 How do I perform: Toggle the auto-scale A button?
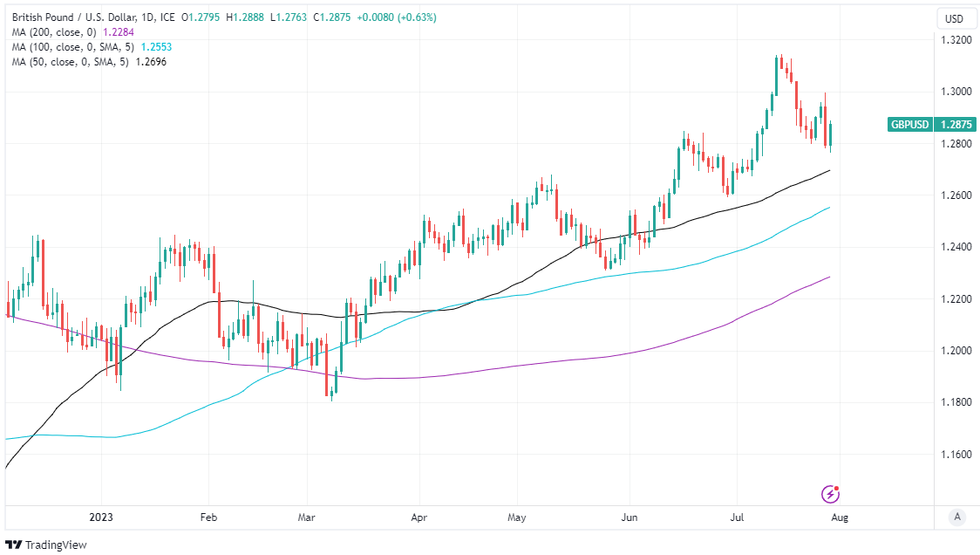click(956, 517)
